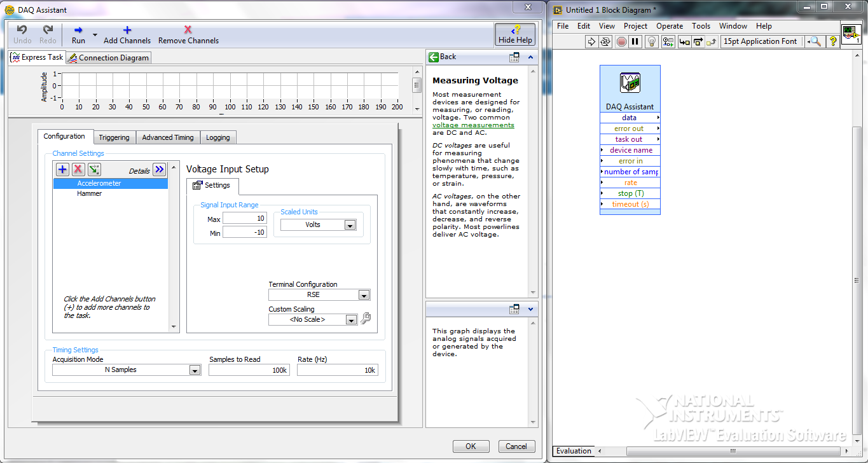Click the Undo button in DAQ Assistant
Image resolution: width=868 pixels, height=463 pixels.
pyautogui.click(x=22, y=34)
